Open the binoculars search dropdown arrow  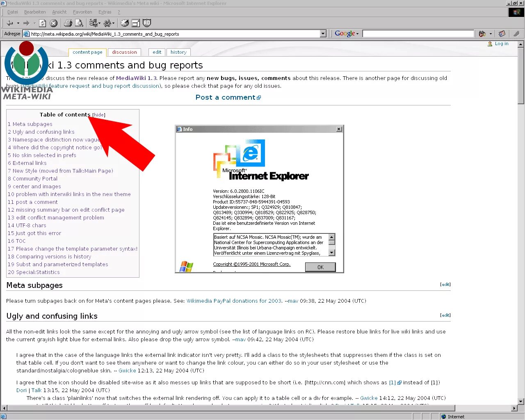pos(491,34)
